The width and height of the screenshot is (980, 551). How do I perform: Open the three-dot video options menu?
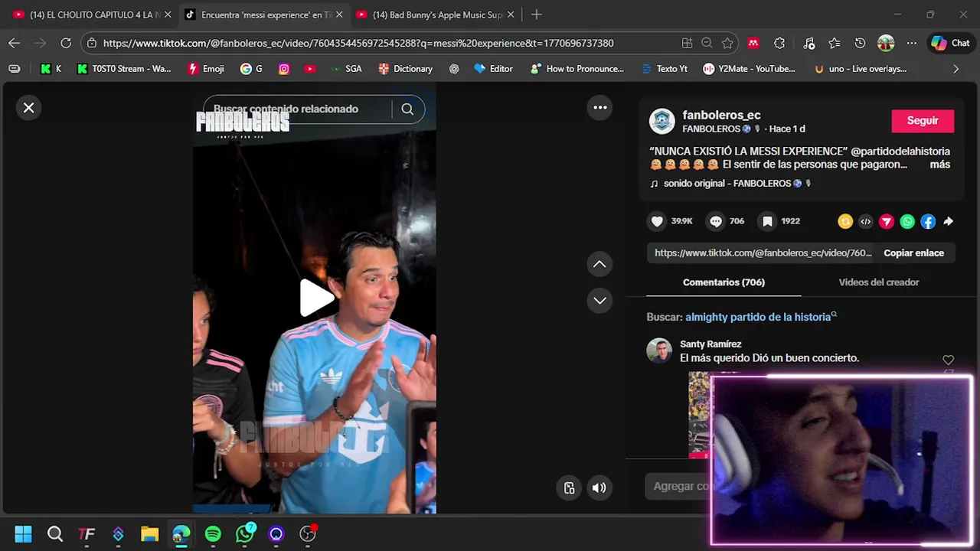(x=600, y=108)
